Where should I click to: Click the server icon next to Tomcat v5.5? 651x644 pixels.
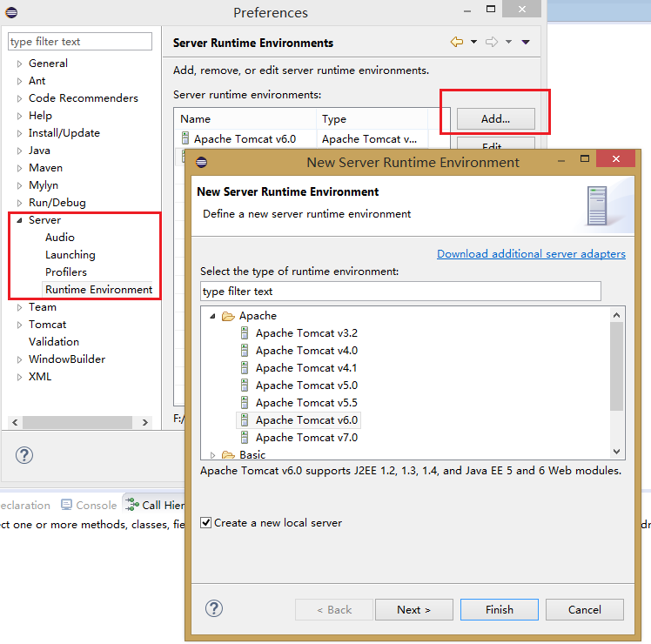(x=245, y=403)
